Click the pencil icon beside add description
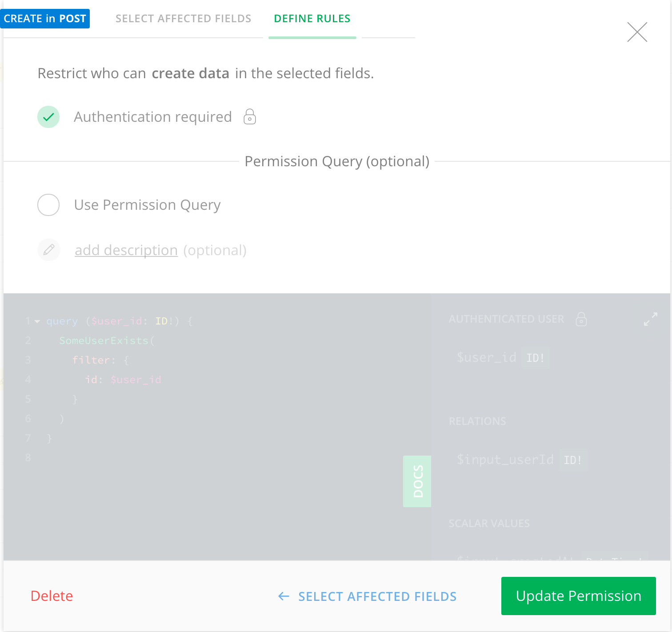The width and height of the screenshot is (672, 632). tap(48, 250)
